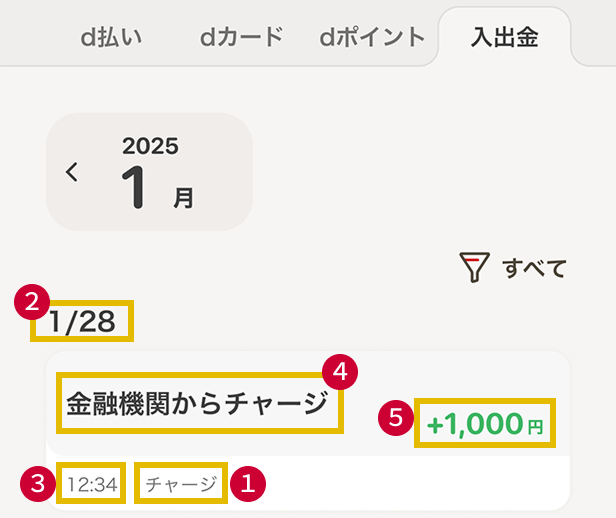
Task: Click the red number 2 badge
Action: (33, 302)
